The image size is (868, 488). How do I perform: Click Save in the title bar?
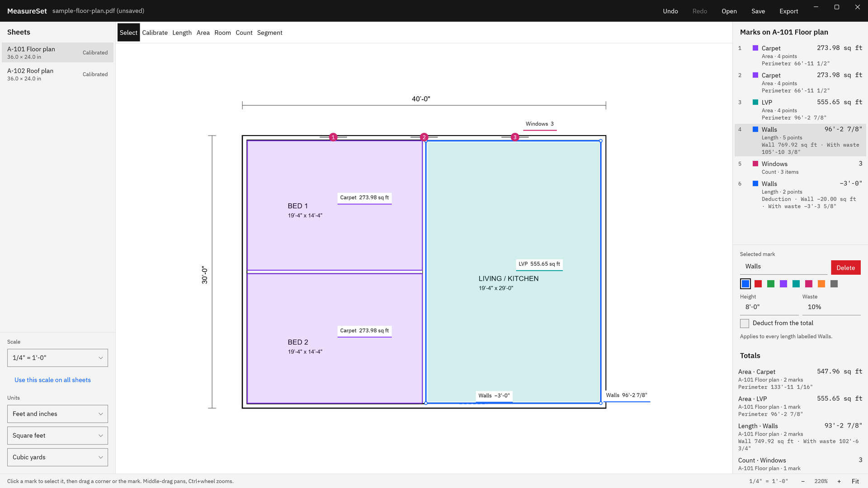758,11
